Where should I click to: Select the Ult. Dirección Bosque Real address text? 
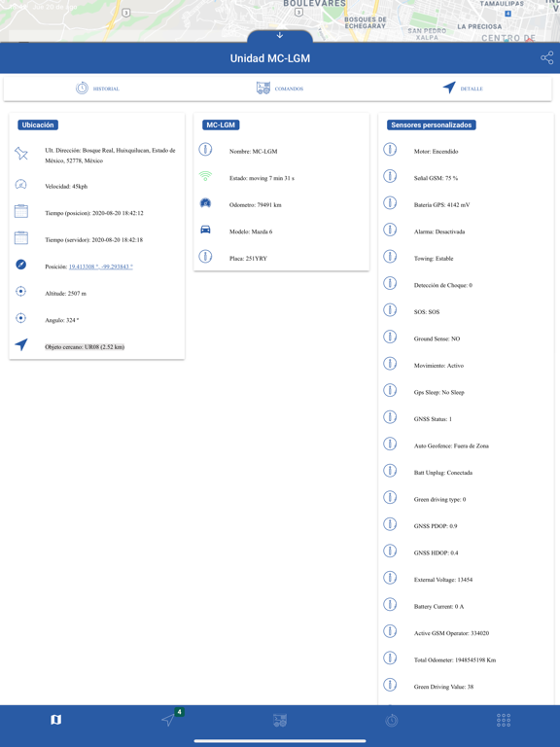click(110, 156)
